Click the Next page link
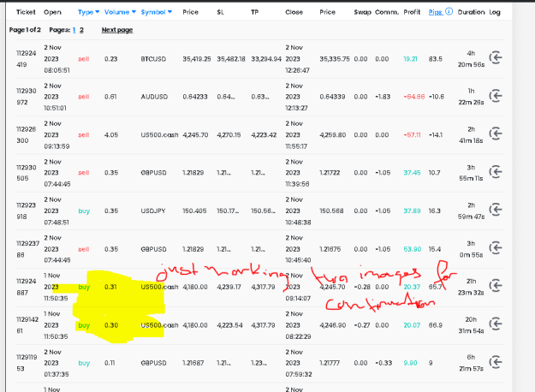Viewport: 535px width, 392px height. coord(117,30)
